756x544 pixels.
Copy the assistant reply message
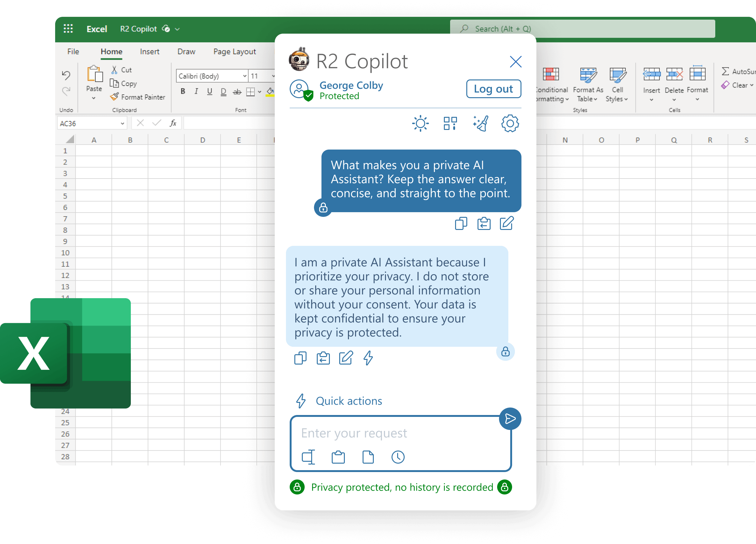[x=300, y=358]
